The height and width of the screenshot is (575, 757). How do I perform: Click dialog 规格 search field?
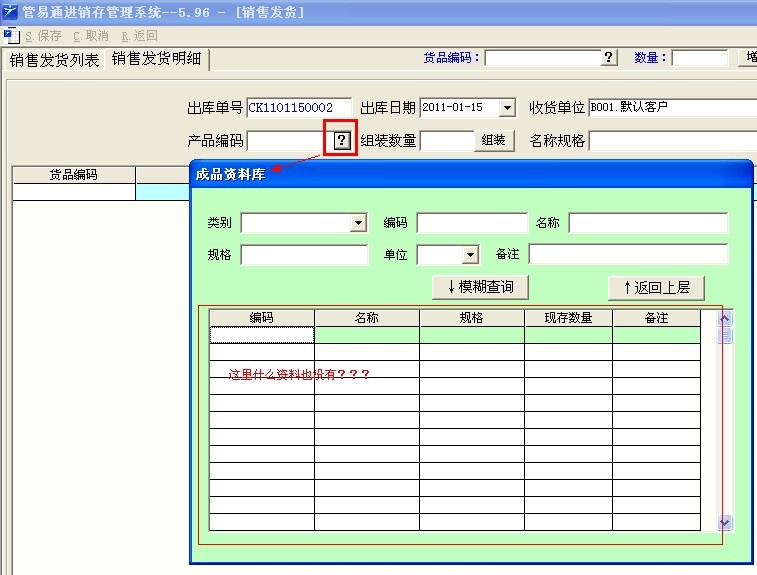pyautogui.click(x=304, y=255)
